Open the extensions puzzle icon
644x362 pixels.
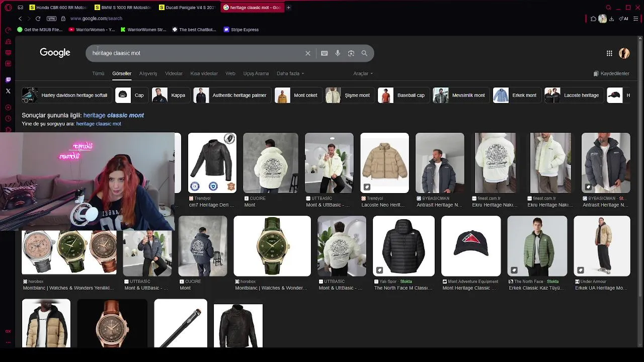pos(593,19)
